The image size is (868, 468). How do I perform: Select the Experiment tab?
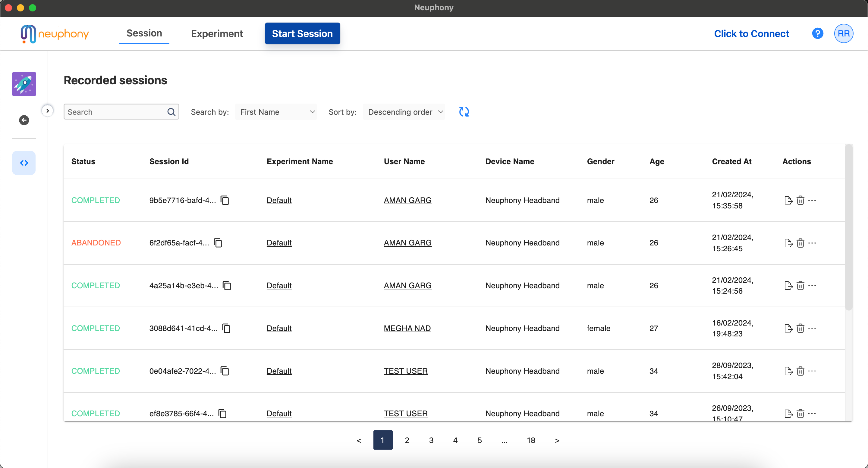coord(217,33)
